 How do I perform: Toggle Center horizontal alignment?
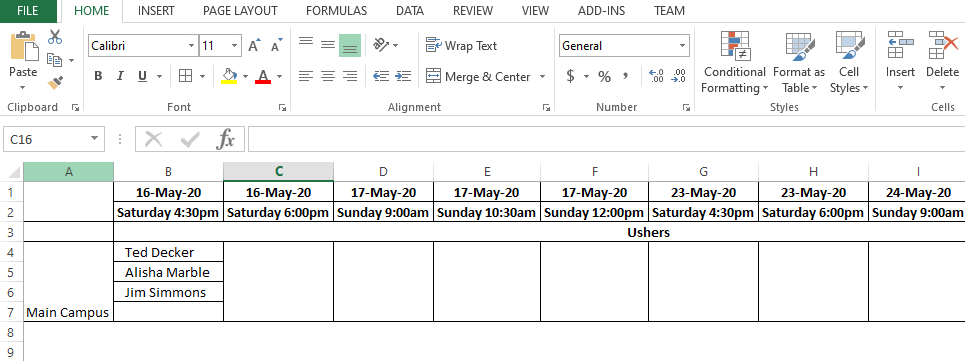(328, 76)
